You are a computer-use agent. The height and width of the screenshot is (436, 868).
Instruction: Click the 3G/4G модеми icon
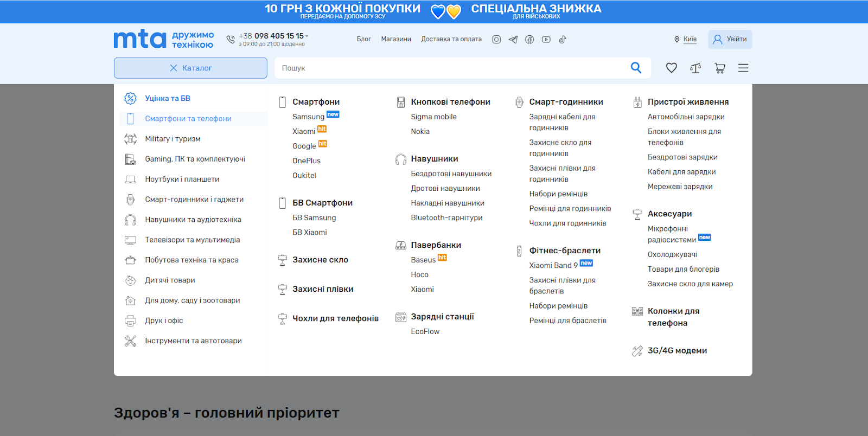[637, 351]
